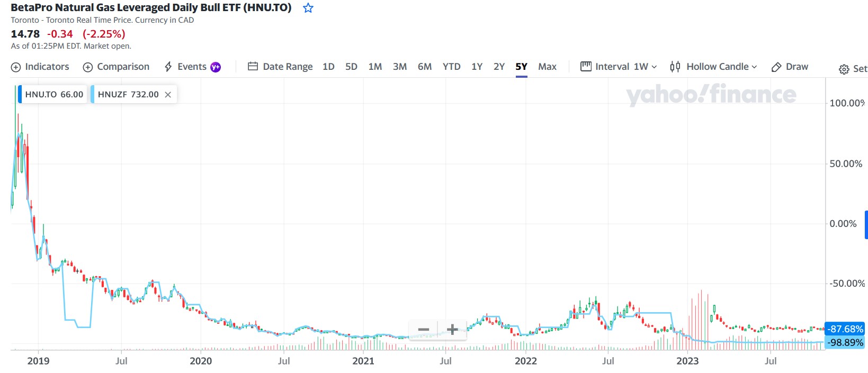Click the 2019 x-axis label

click(x=38, y=361)
